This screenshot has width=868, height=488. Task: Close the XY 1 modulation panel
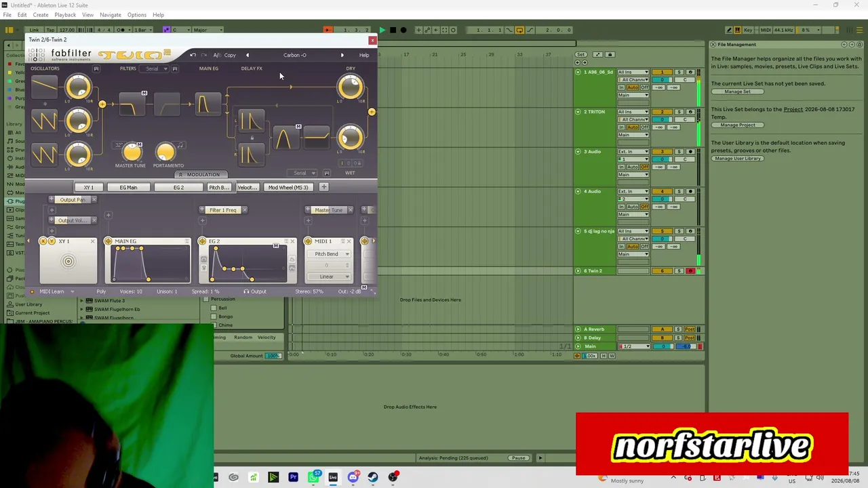click(93, 241)
